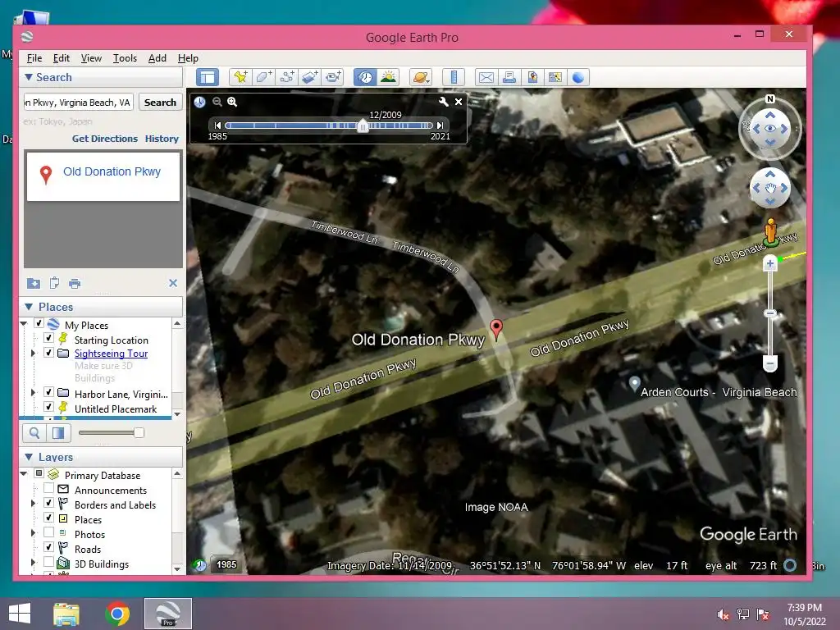The image size is (840, 630).
Task: Reset north with the compass N button
Action: [770, 99]
